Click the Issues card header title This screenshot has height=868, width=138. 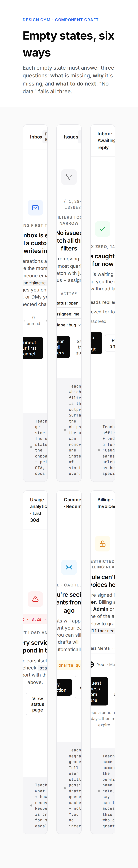[71, 137]
